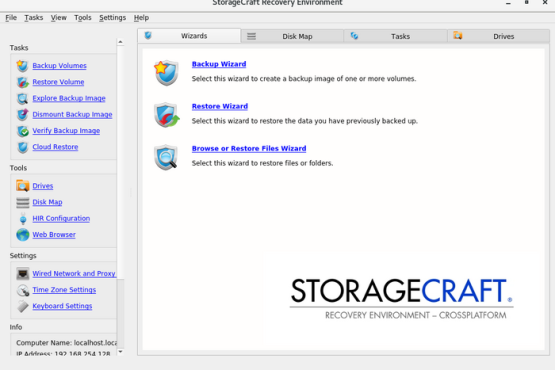Open the Time Zone Settings link
Screen dimensions: 555x370
tap(64, 290)
